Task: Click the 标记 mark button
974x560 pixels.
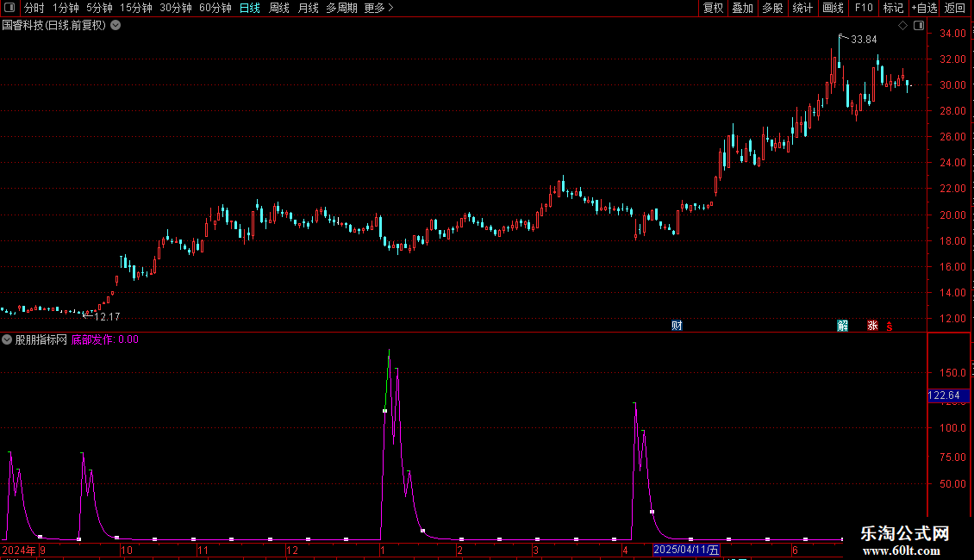Action: 893,8
